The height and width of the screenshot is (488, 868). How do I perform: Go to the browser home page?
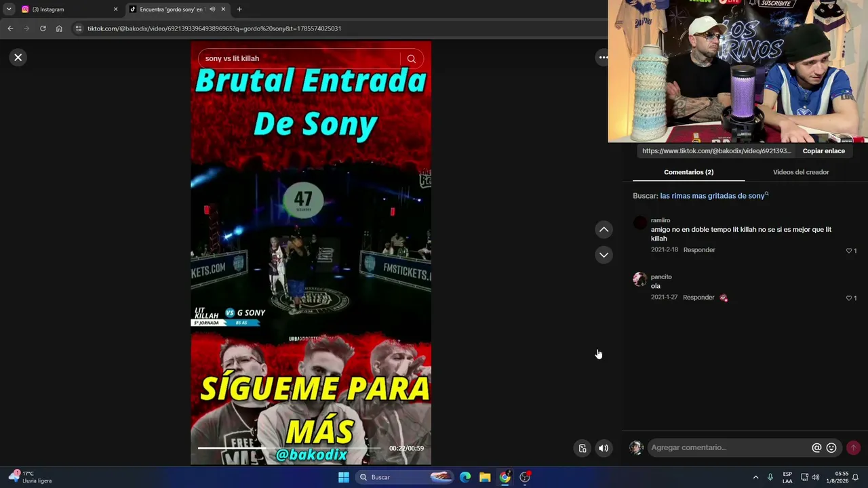click(59, 28)
